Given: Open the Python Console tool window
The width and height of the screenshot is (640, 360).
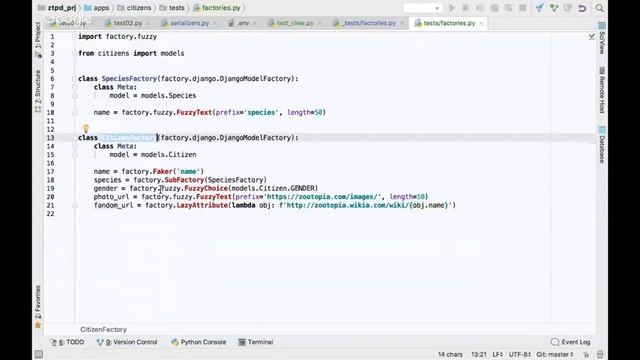Looking at the screenshot, I should click(x=199, y=342).
